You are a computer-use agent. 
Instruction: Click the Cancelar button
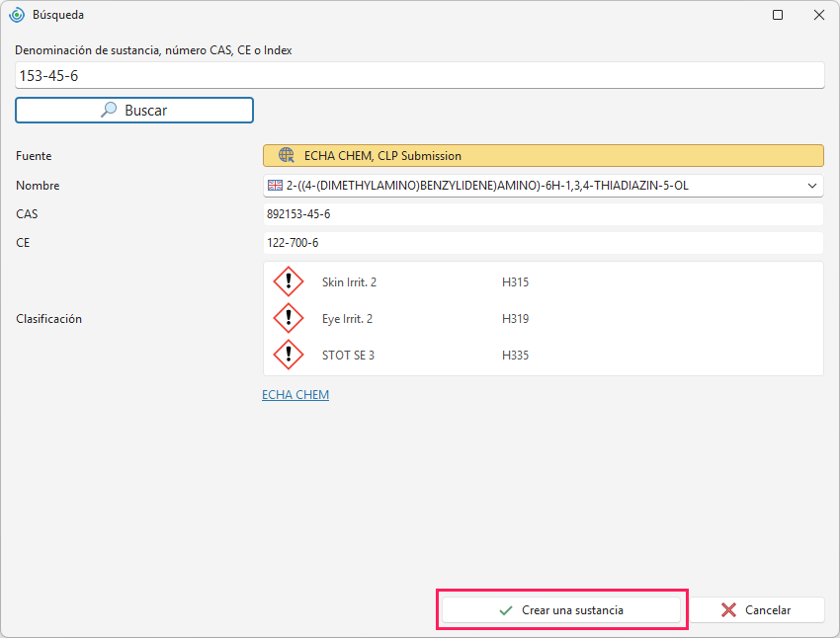point(756,610)
